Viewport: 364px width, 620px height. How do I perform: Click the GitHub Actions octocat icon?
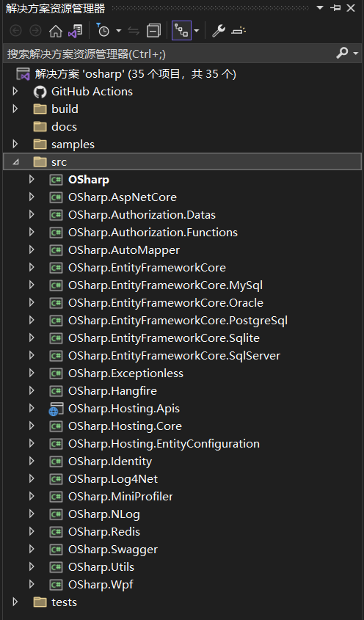point(40,92)
